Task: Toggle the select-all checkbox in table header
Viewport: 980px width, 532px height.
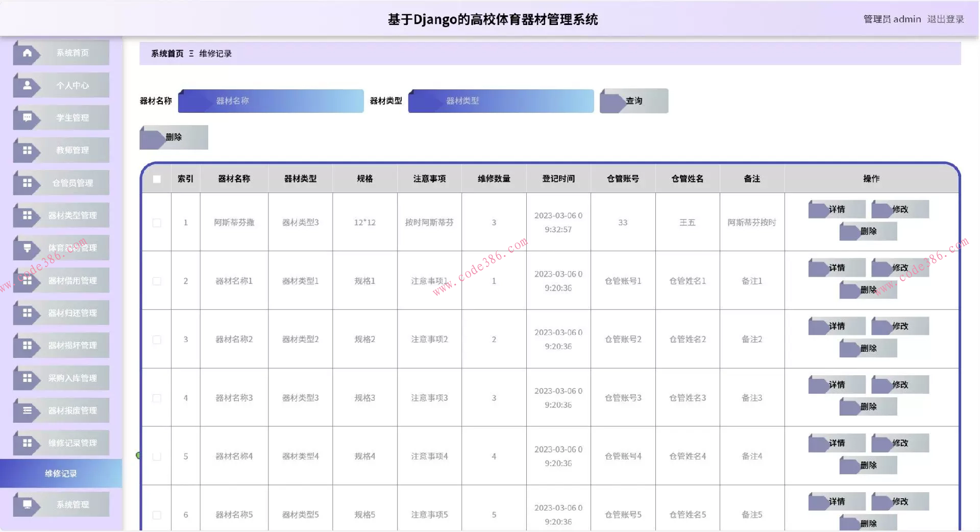Action: click(x=157, y=179)
